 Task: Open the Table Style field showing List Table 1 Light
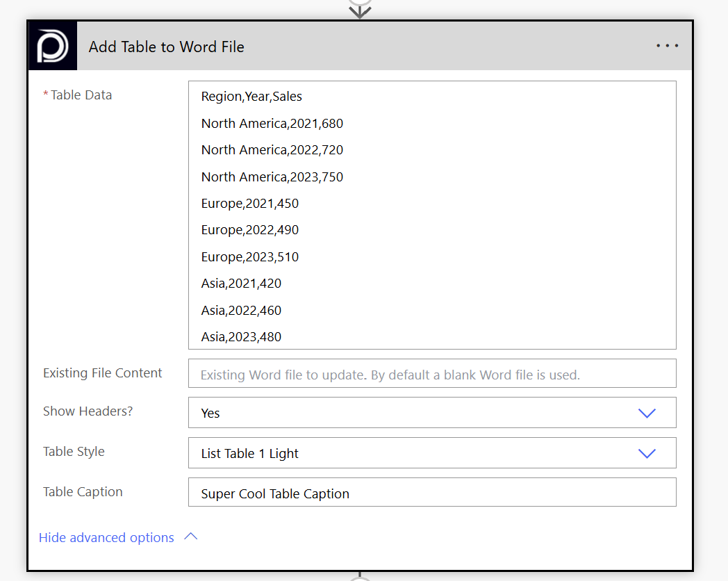[x=417, y=453]
